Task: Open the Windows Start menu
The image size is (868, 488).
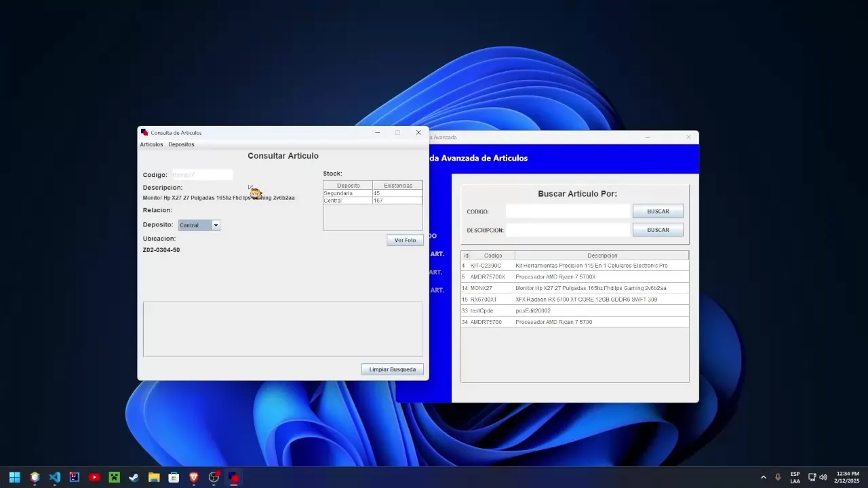Action: tap(14, 477)
